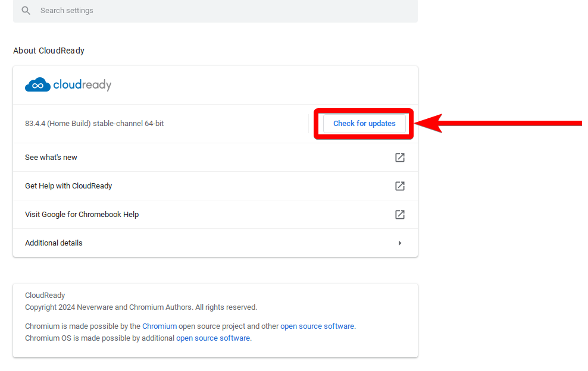Image resolution: width=588 pixels, height=371 pixels.
Task: Click the external link icon for Get Help with CloudReady
Action: [400, 186]
